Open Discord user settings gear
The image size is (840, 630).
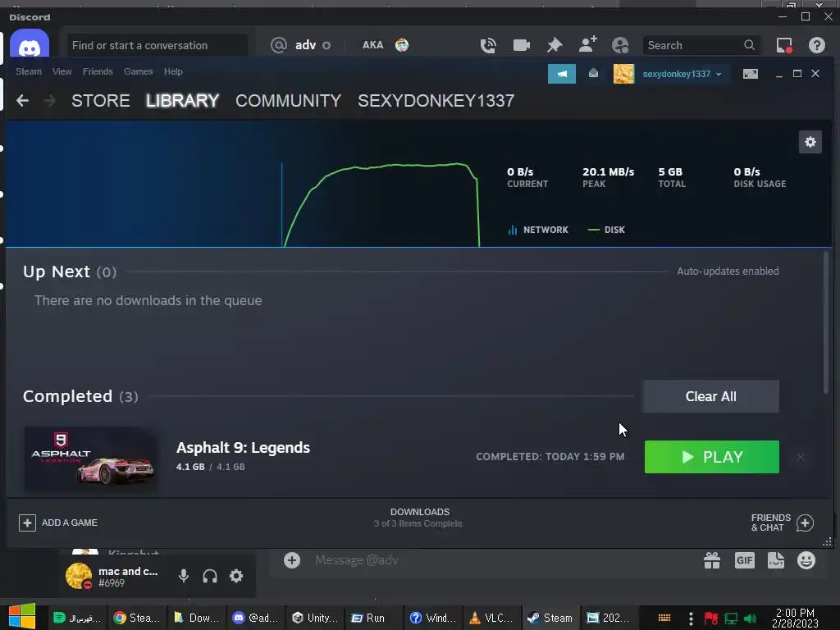coord(236,576)
